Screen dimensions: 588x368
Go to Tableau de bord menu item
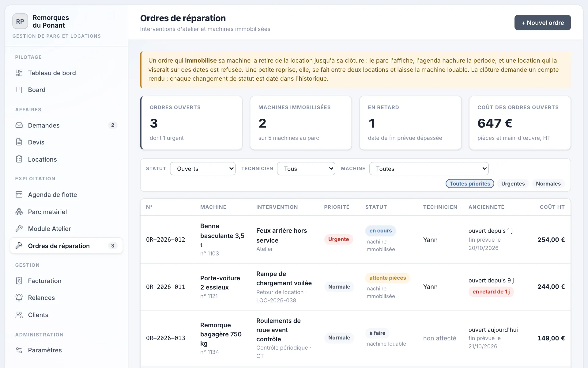(x=66, y=73)
